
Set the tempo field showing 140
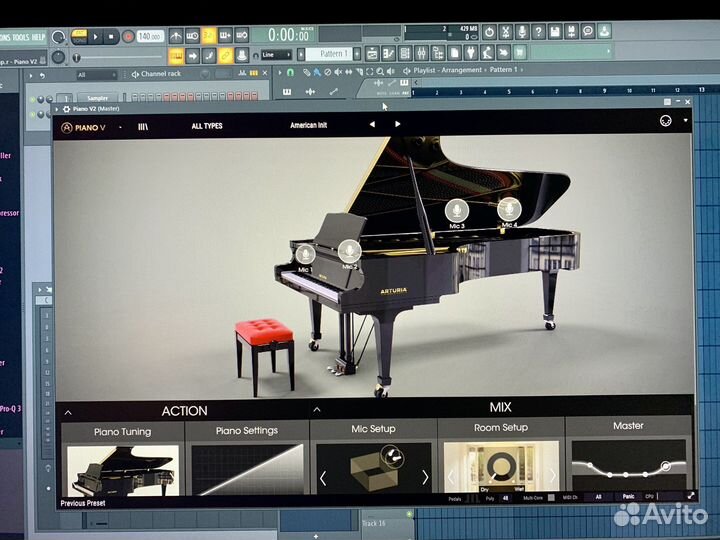coord(150,36)
